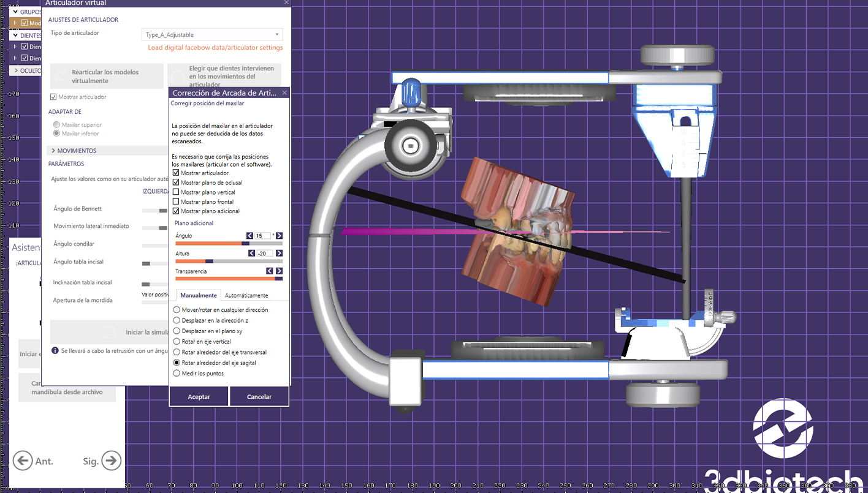Select the Medir los puntos radio button
The image size is (868, 493).
(177, 373)
